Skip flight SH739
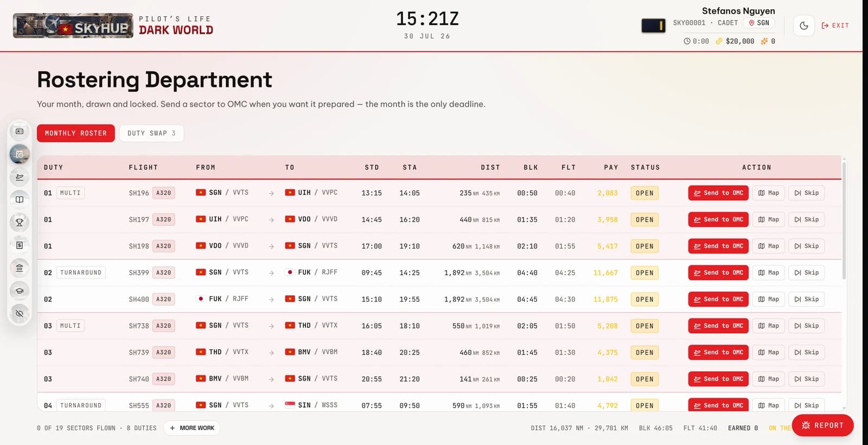The image size is (868, 445). tap(806, 353)
